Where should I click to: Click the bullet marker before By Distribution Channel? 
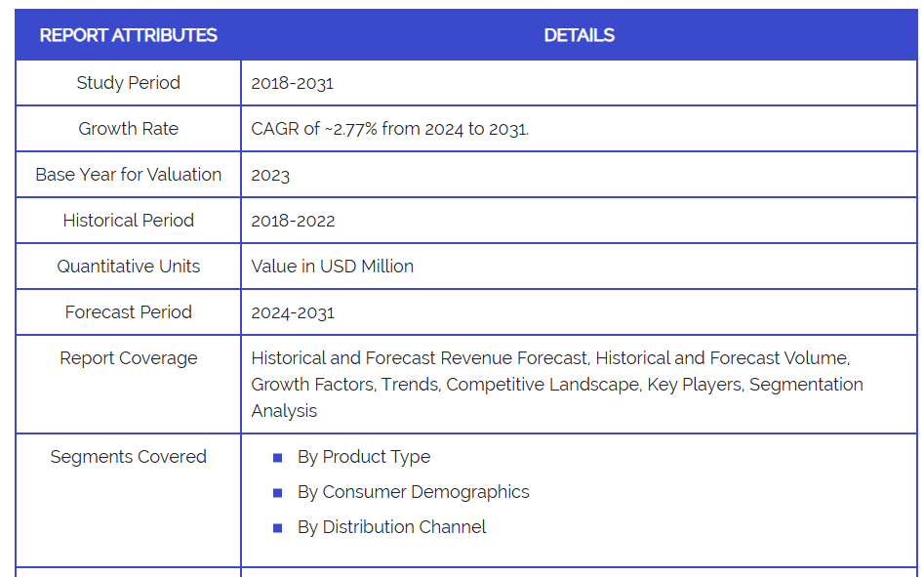coord(277,528)
